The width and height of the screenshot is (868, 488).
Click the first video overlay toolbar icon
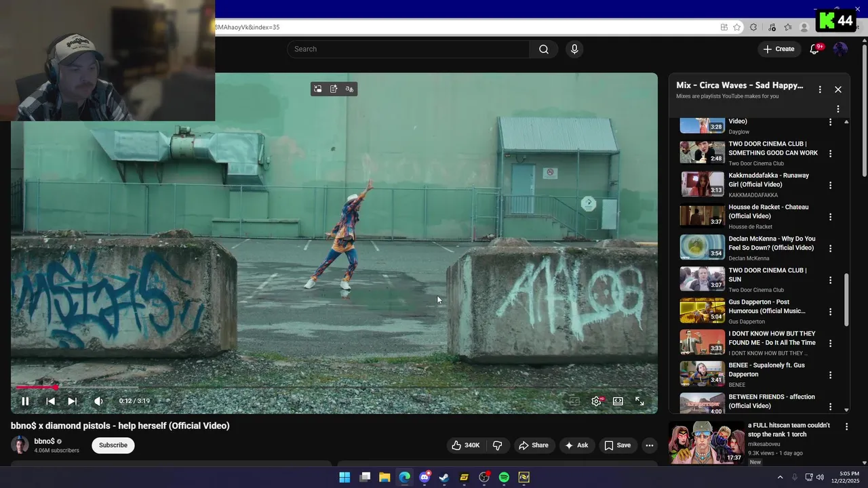[318, 89]
